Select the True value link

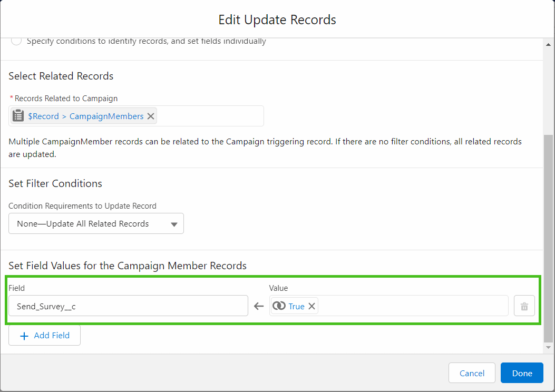[297, 306]
